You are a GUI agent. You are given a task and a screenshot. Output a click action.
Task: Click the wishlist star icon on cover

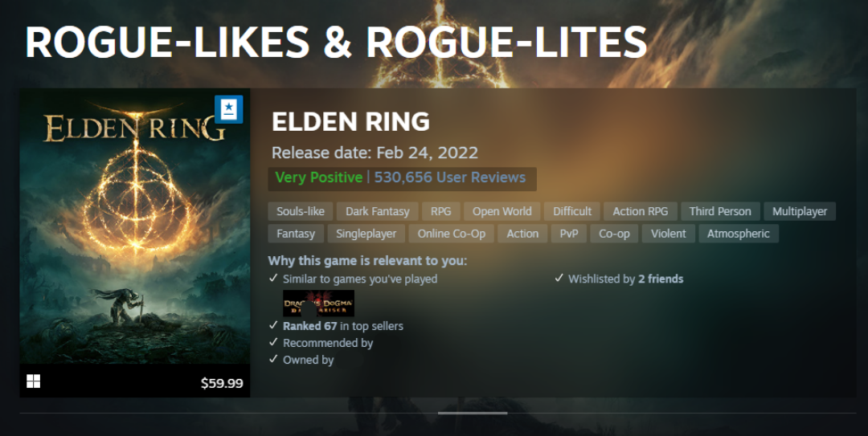pos(228,109)
